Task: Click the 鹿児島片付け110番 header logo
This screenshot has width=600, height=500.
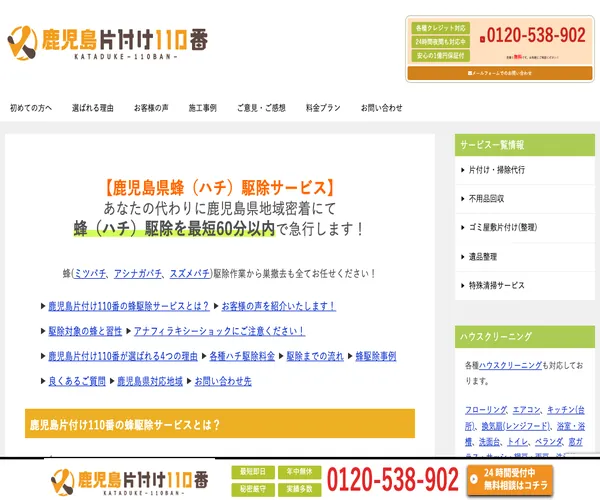Action: point(108,41)
